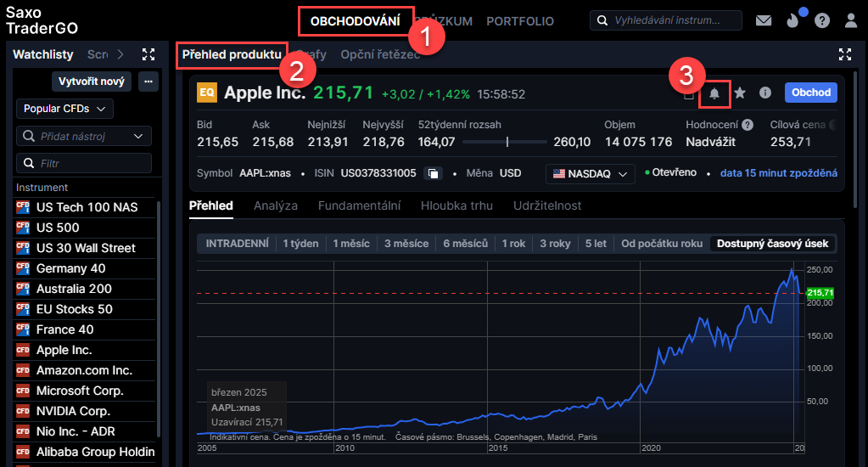Open the flame notifications icon
Screen dimensions: 868x467
click(792, 20)
